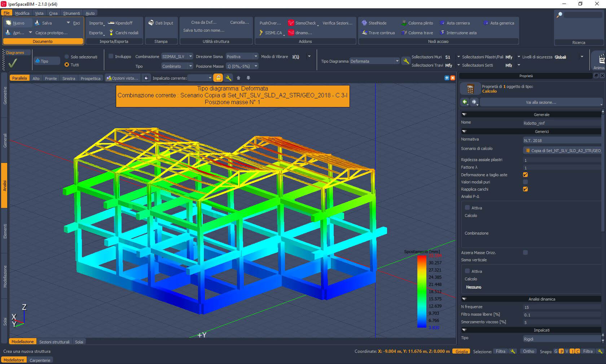Image resolution: width=606 pixels, height=364 pixels.
Task: Switch to the Sezioni strutturali tab
Action: tap(54, 342)
